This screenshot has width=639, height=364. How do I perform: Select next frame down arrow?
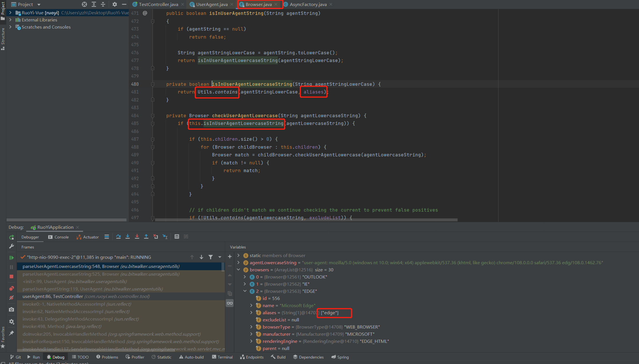click(201, 257)
